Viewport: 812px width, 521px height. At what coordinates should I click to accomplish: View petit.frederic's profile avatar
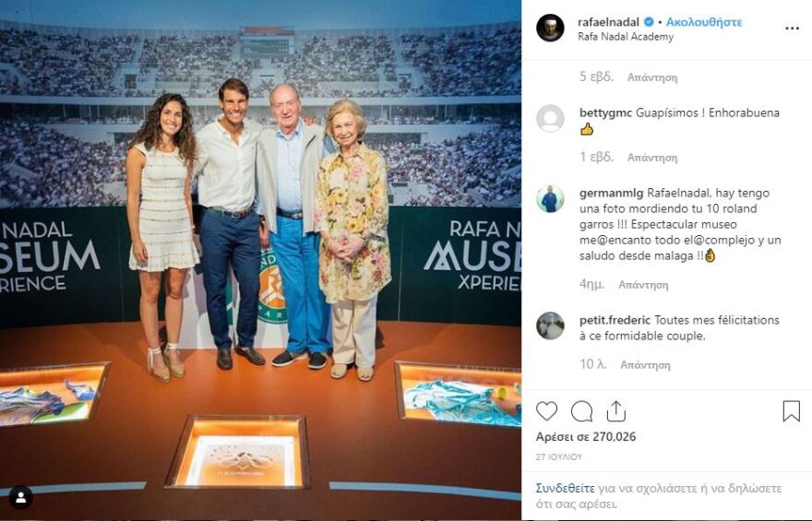pyautogui.click(x=550, y=326)
